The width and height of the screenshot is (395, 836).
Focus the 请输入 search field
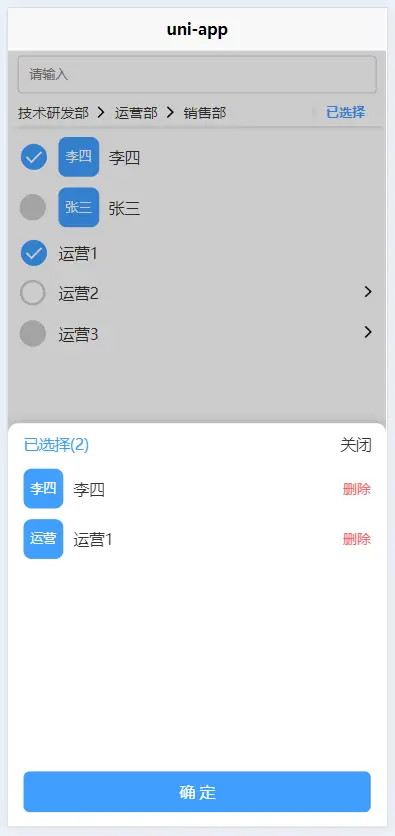click(197, 75)
